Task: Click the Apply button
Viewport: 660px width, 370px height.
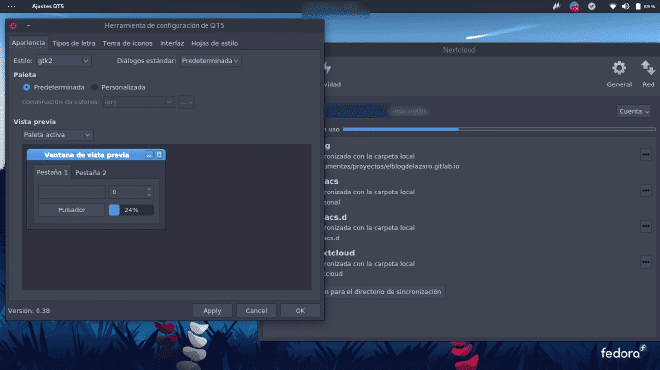Action: point(212,311)
